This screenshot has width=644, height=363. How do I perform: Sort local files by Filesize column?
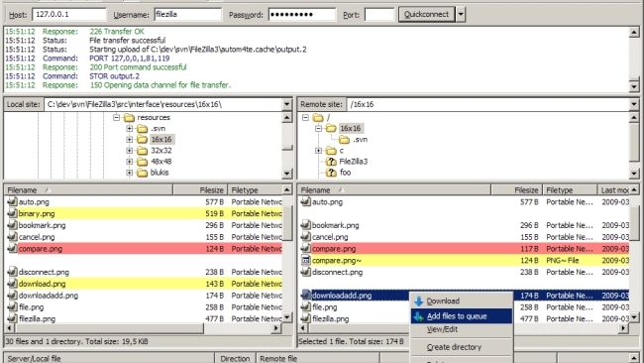[x=200, y=189]
